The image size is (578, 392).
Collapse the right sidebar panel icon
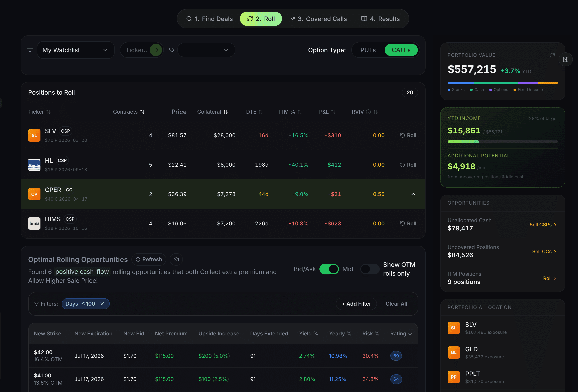[x=565, y=60]
